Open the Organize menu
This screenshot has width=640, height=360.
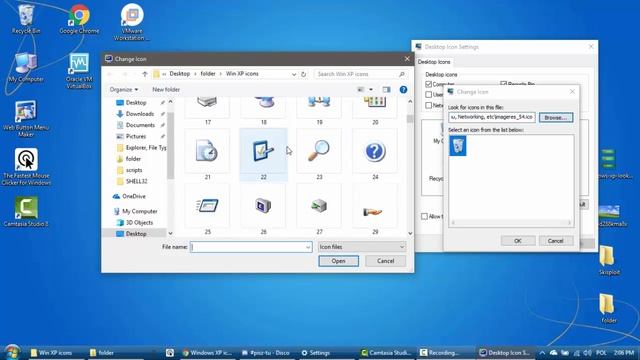coord(124,89)
